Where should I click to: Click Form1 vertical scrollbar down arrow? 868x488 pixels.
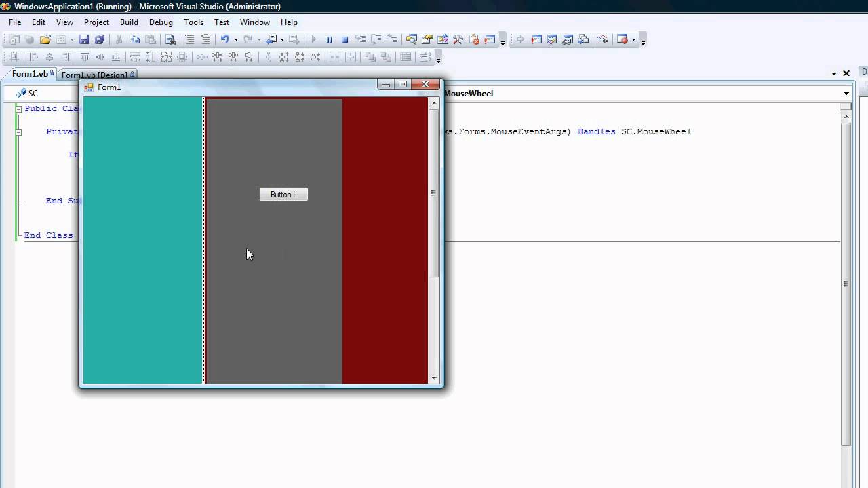(434, 378)
